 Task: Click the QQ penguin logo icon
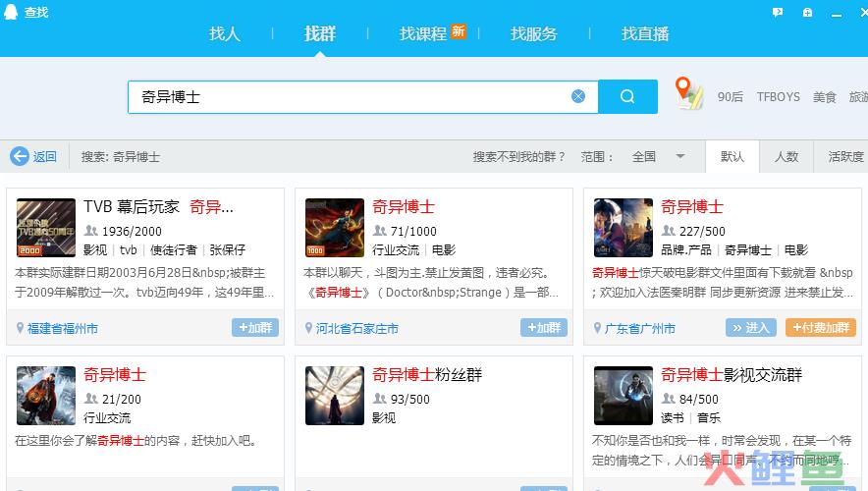pos(11,11)
